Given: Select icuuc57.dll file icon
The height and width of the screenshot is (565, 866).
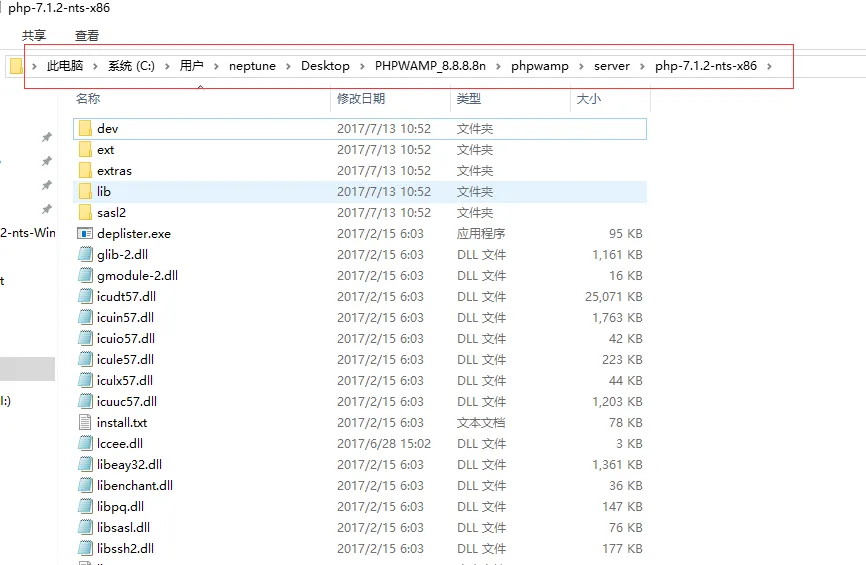Looking at the screenshot, I should pyautogui.click(x=85, y=402).
